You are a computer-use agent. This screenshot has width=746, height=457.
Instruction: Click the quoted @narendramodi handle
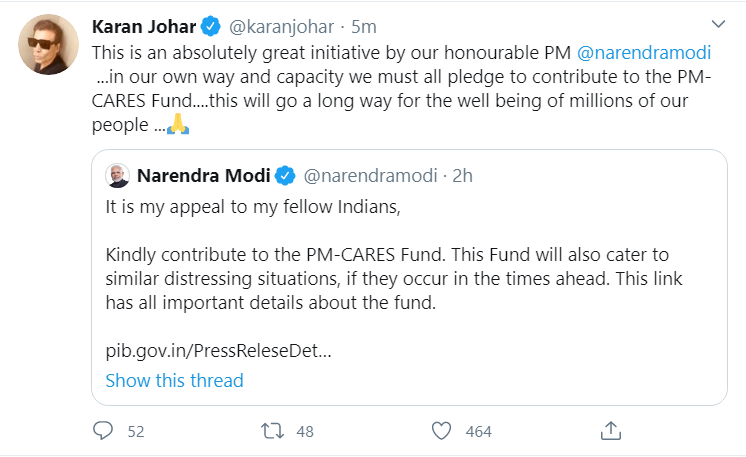(x=370, y=176)
